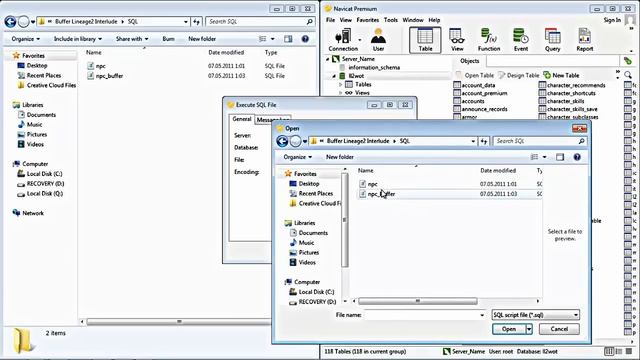Open the File name history dropdown

point(482,315)
